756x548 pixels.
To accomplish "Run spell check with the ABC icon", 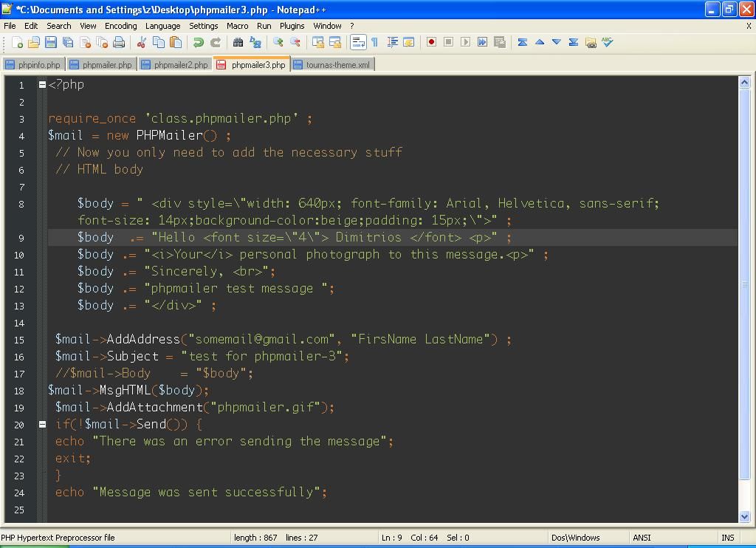I will click(x=608, y=43).
